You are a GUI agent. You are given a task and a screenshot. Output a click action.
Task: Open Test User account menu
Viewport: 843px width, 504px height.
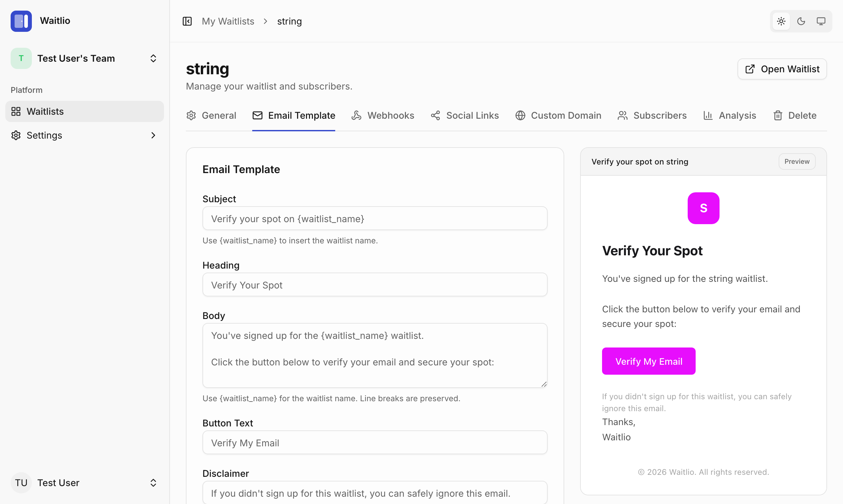click(84, 482)
